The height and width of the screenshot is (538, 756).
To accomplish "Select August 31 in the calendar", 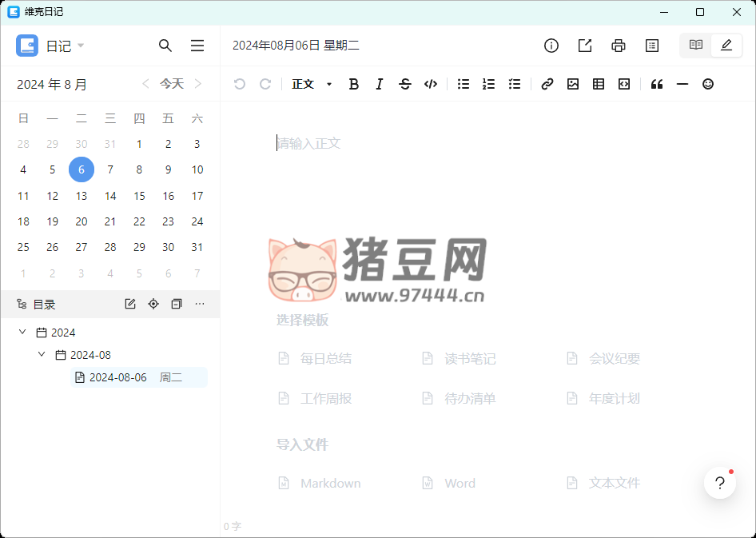I will click(197, 247).
